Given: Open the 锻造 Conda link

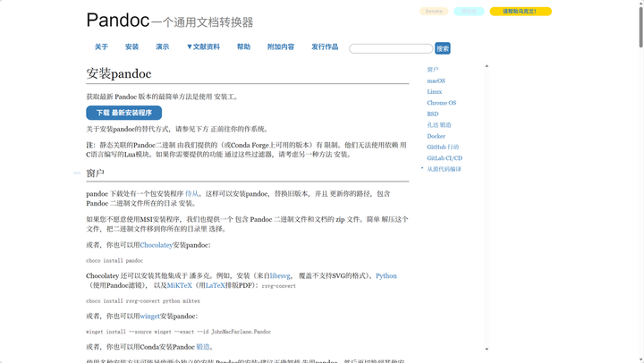Looking at the screenshot, I should pos(203,347).
